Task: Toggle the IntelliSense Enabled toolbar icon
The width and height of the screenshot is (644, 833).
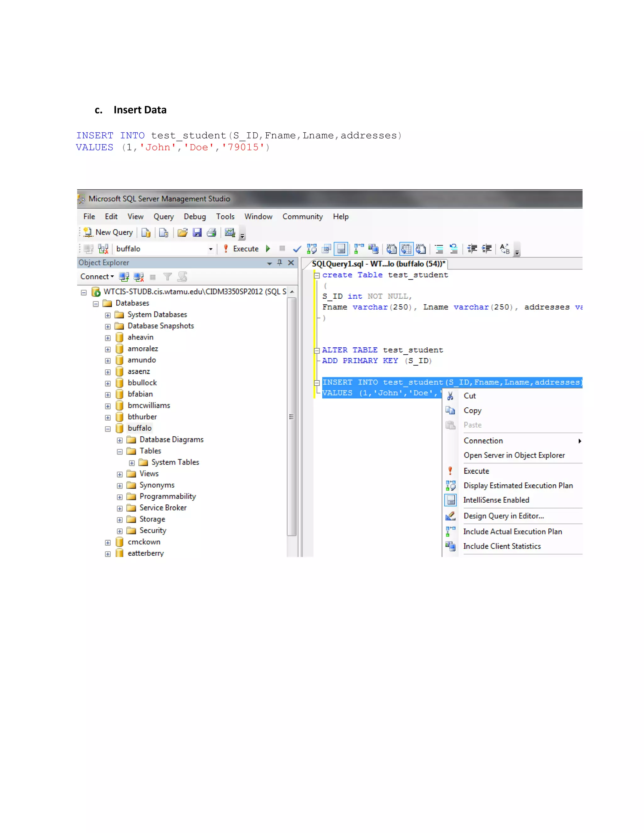Action: point(341,249)
